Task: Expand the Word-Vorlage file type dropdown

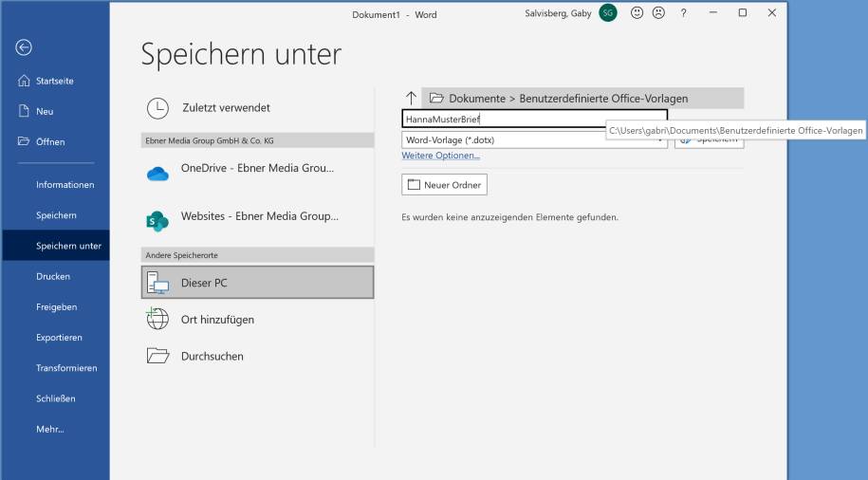Action: pyautogui.click(x=534, y=140)
